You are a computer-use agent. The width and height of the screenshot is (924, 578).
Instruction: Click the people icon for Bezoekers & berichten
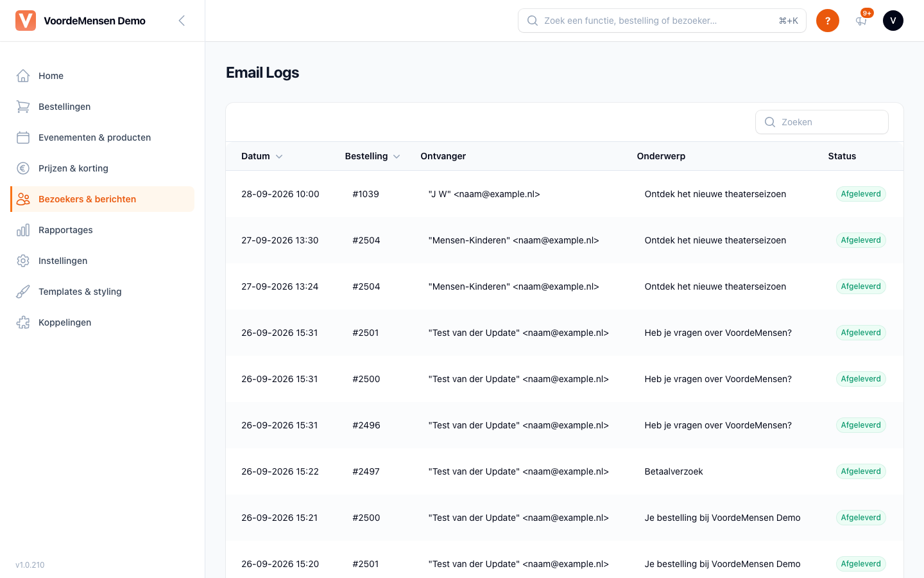23,199
